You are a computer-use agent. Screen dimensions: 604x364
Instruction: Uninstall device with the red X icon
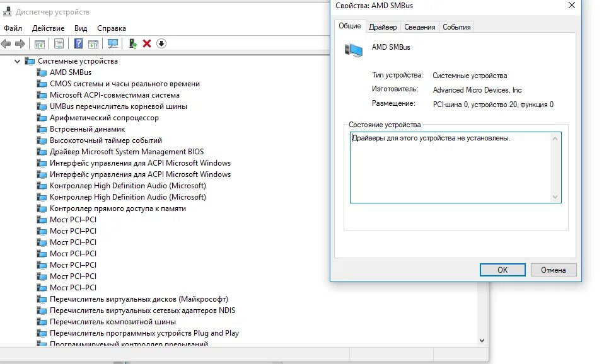(x=147, y=43)
